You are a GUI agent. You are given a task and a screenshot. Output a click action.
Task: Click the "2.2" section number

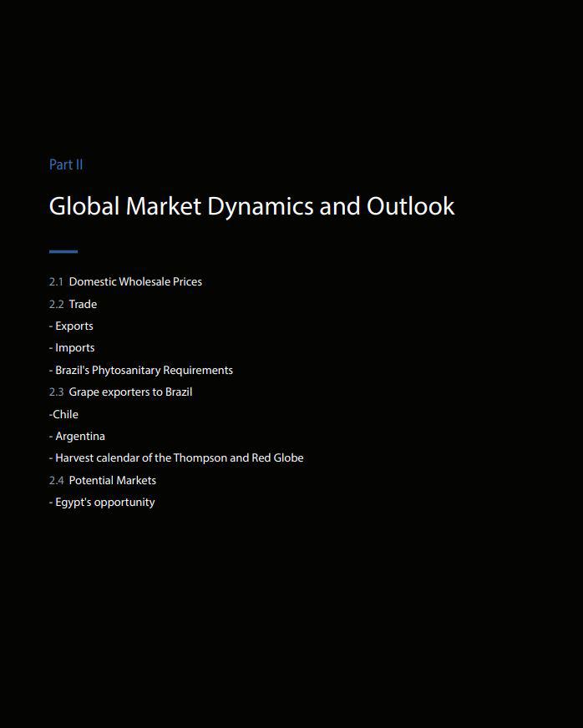pos(56,304)
